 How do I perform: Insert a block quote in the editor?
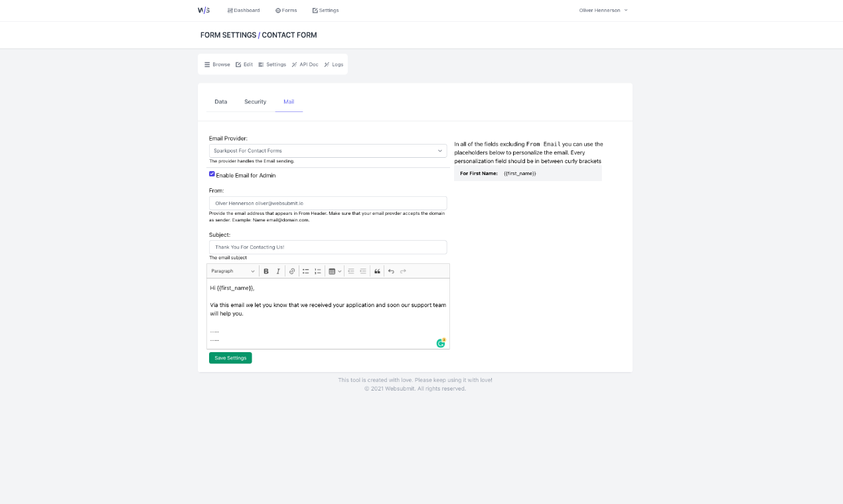[x=377, y=271]
